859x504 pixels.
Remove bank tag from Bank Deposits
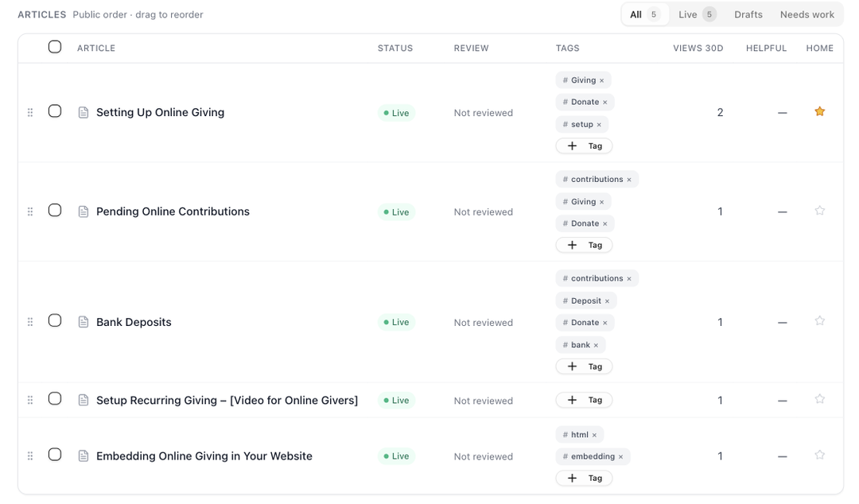pyautogui.click(x=596, y=346)
